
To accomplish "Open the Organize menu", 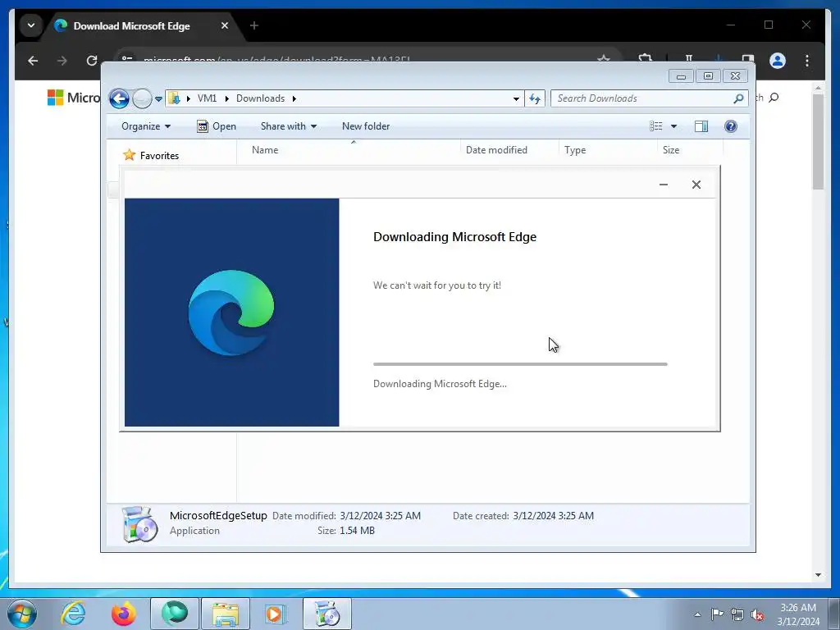I will [x=146, y=126].
